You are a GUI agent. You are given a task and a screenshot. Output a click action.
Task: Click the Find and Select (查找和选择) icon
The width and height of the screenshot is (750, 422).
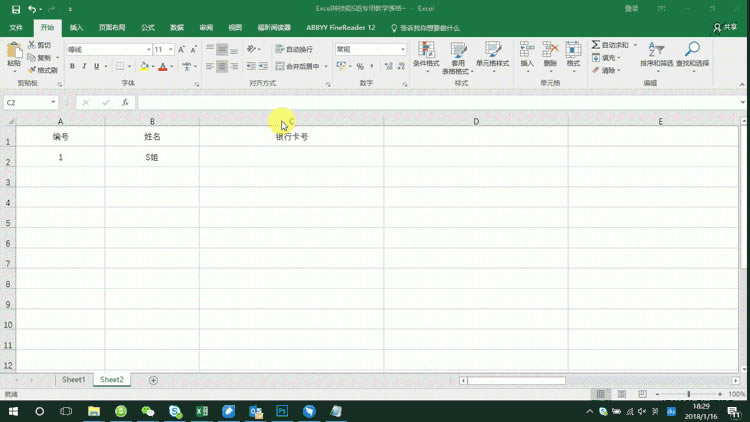(692, 54)
